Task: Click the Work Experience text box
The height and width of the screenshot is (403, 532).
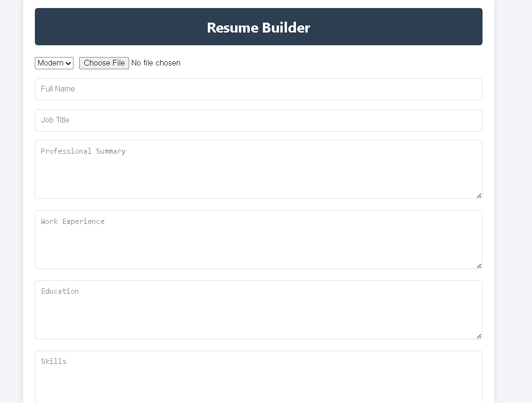Action: point(258,239)
